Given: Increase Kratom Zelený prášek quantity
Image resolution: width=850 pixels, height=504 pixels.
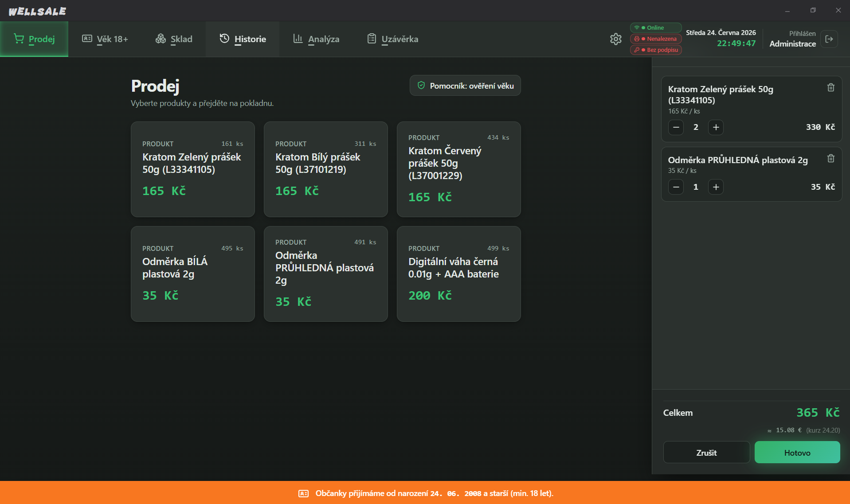Looking at the screenshot, I should pyautogui.click(x=716, y=127).
